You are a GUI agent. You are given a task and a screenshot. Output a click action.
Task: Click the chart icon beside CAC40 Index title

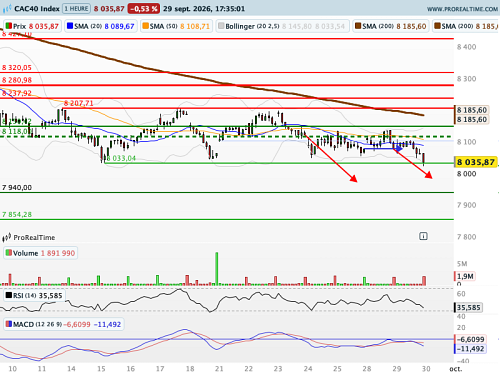pyautogui.click(x=7, y=9)
